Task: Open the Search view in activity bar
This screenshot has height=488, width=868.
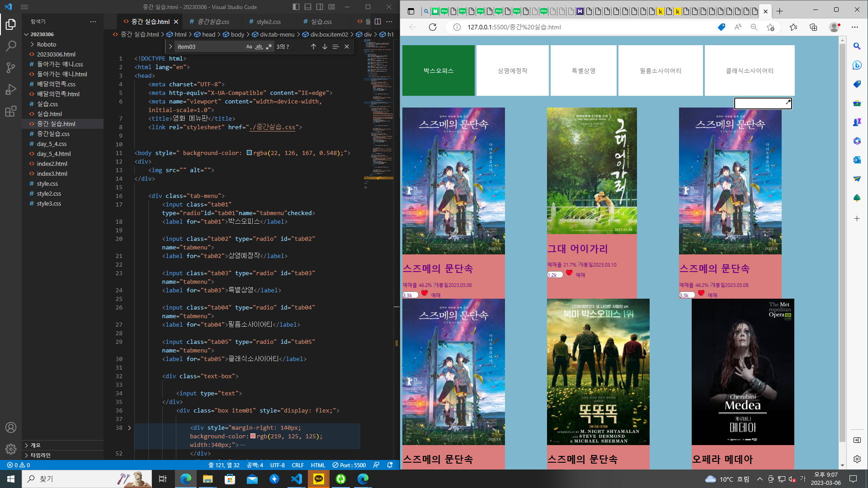Action: [11, 46]
